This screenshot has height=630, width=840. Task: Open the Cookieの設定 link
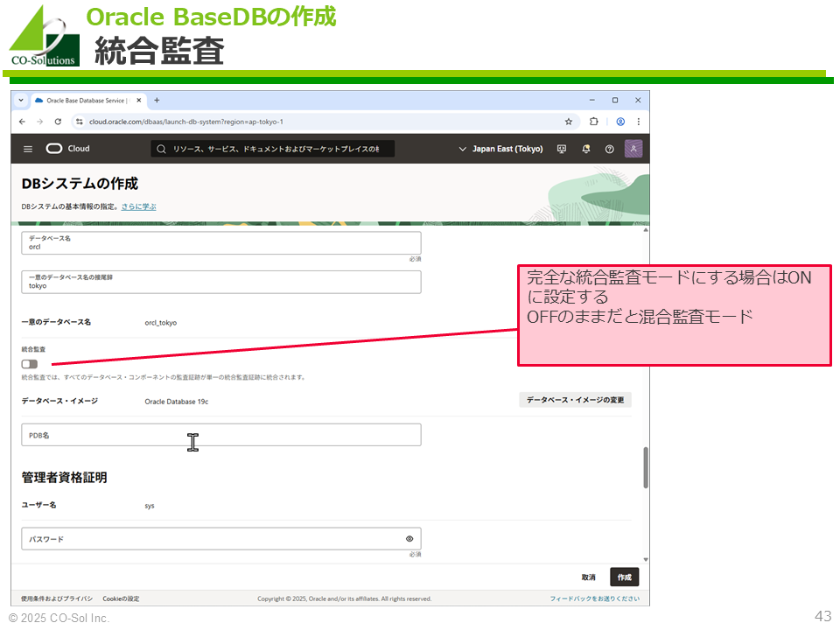121,598
